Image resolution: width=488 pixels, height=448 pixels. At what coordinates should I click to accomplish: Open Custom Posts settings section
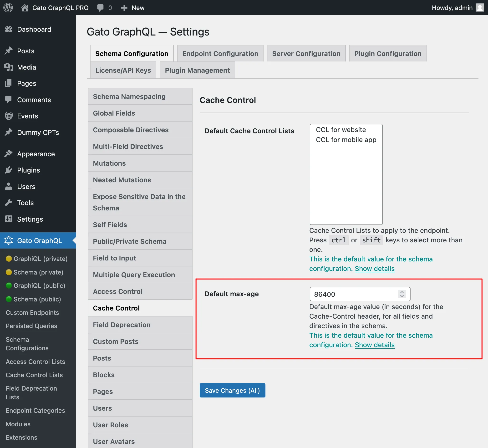(140, 341)
